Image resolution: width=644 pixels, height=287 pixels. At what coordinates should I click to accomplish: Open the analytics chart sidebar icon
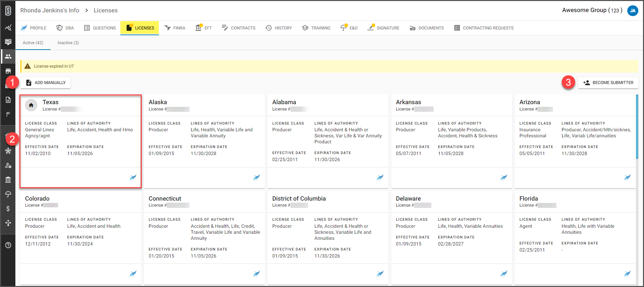8,27
